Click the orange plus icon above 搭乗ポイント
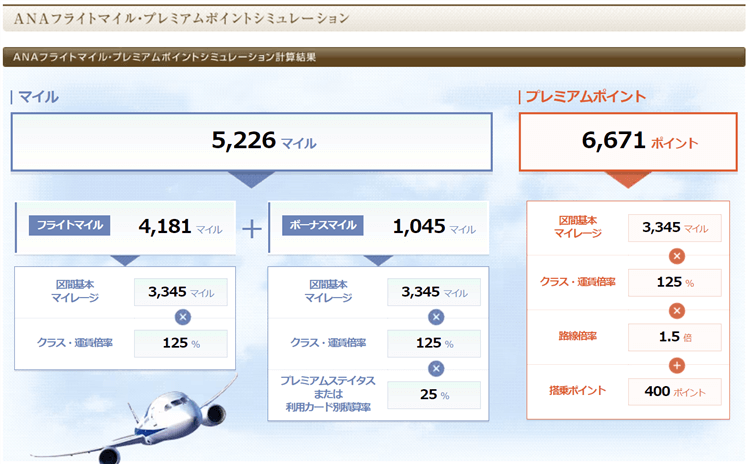 [676, 364]
